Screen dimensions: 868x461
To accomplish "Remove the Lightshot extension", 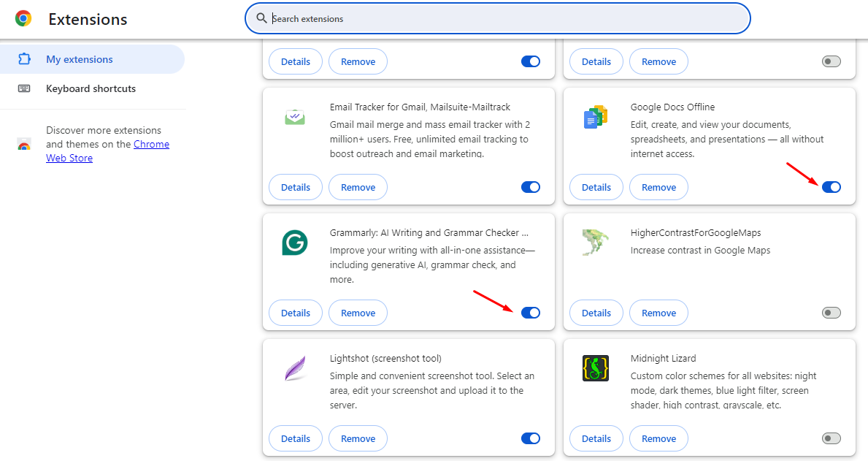I will coord(358,438).
